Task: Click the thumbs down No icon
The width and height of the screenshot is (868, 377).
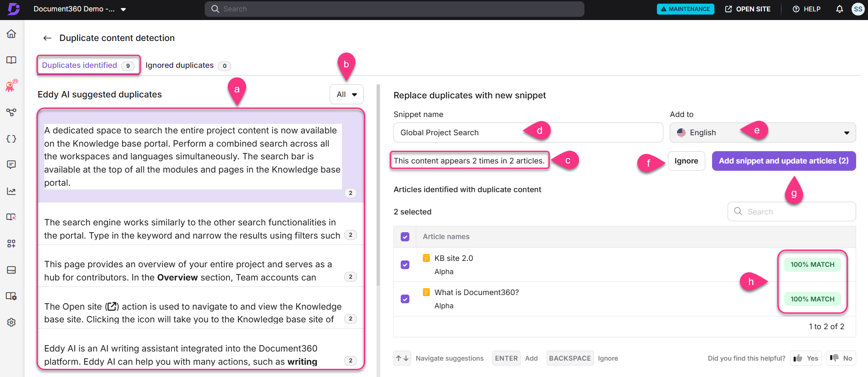Action: (834, 358)
